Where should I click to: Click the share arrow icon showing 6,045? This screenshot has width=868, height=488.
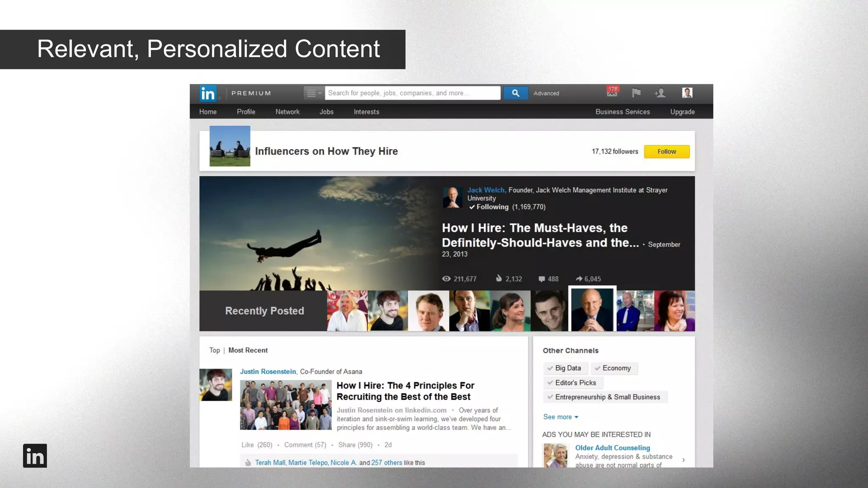click(x=579, y=278)
